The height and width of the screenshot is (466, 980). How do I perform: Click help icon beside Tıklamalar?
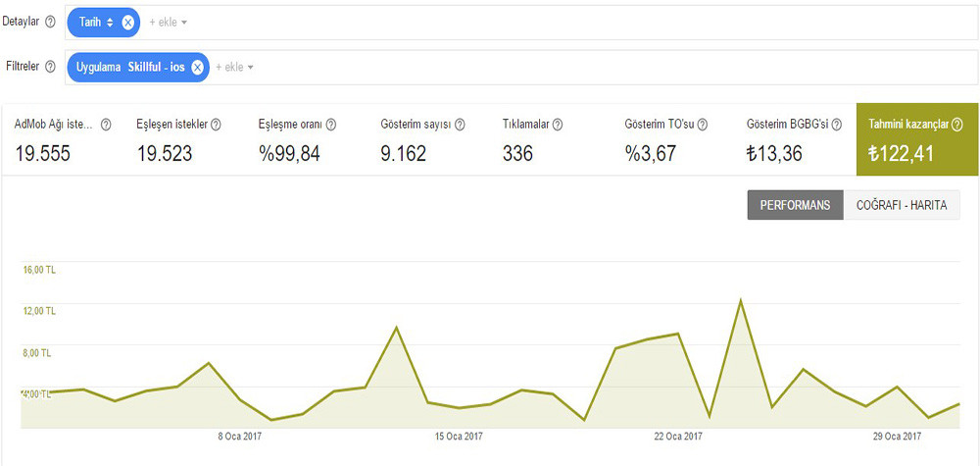click(558, 125)
